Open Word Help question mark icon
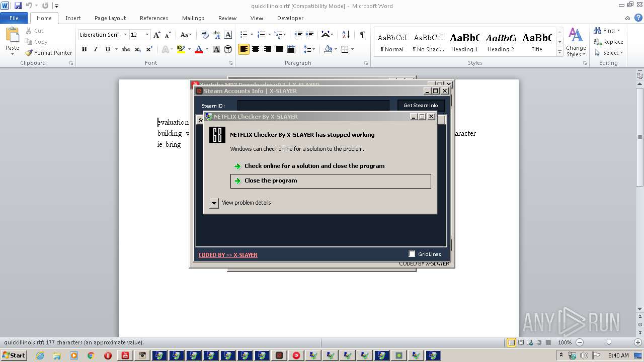 click(x=638, y=18)
